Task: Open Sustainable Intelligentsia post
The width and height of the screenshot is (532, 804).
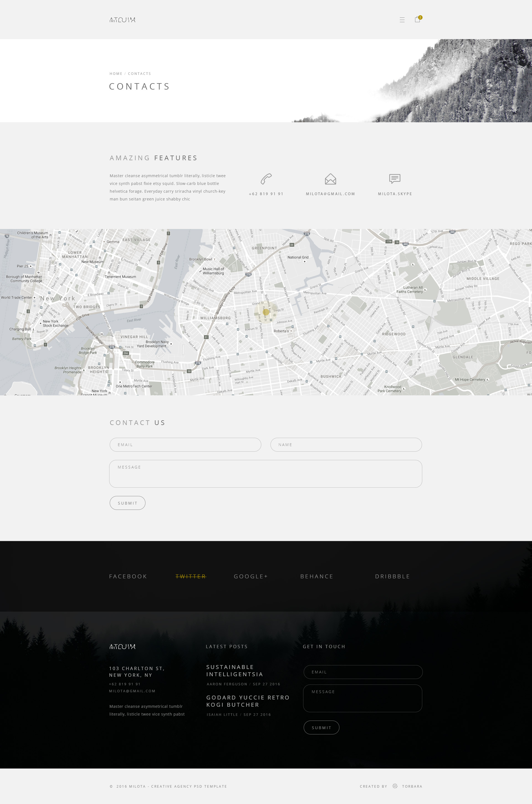Action: [x=234, y=671]
